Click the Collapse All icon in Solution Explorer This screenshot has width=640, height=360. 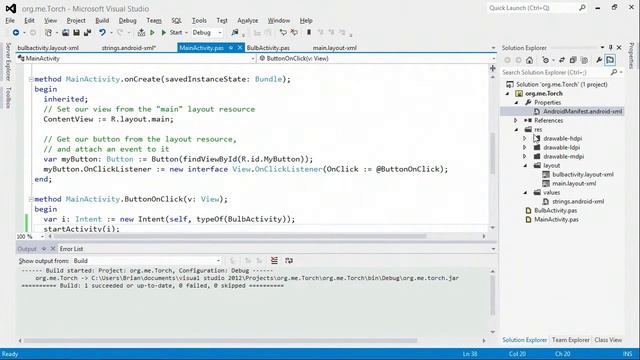pos(573,60)
